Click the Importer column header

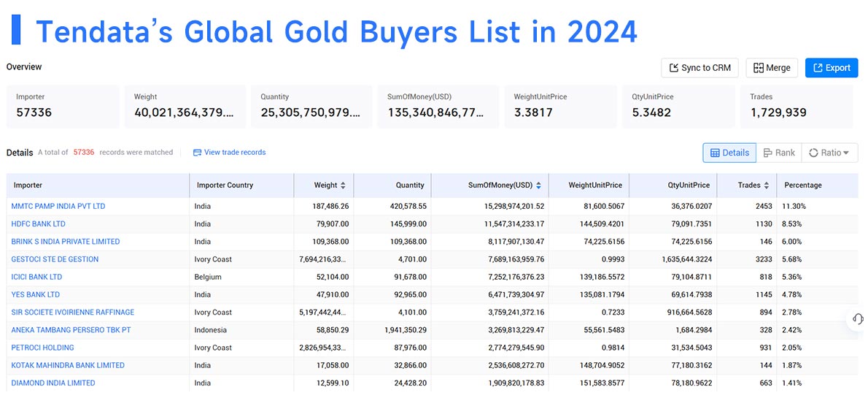[x=98, y=185]
